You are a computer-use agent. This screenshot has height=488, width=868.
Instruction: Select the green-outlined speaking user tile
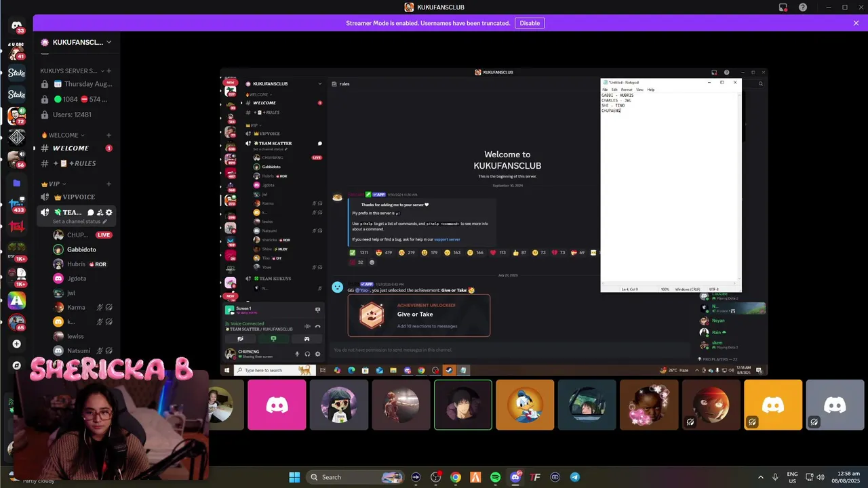(463, 405)
